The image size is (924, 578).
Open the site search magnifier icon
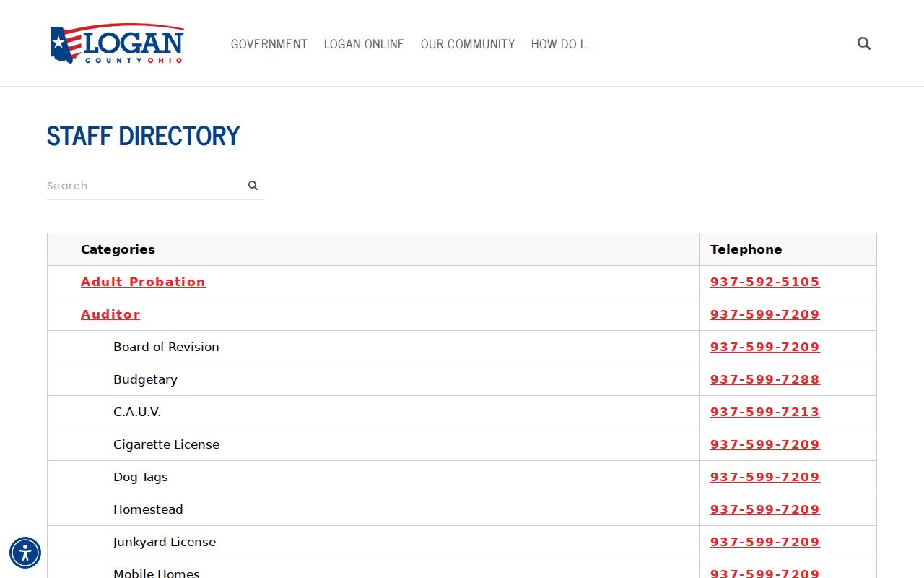(x=864, y=43)
